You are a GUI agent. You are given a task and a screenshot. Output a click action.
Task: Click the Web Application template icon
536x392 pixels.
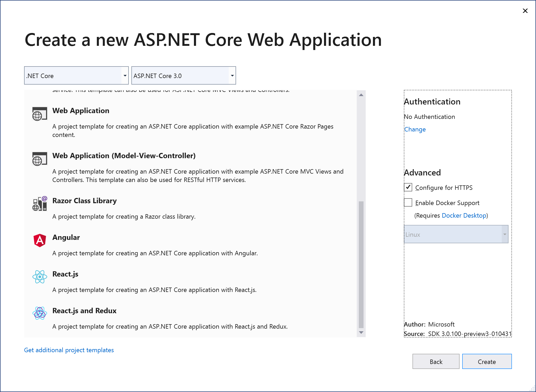click(x=40, y=114)
